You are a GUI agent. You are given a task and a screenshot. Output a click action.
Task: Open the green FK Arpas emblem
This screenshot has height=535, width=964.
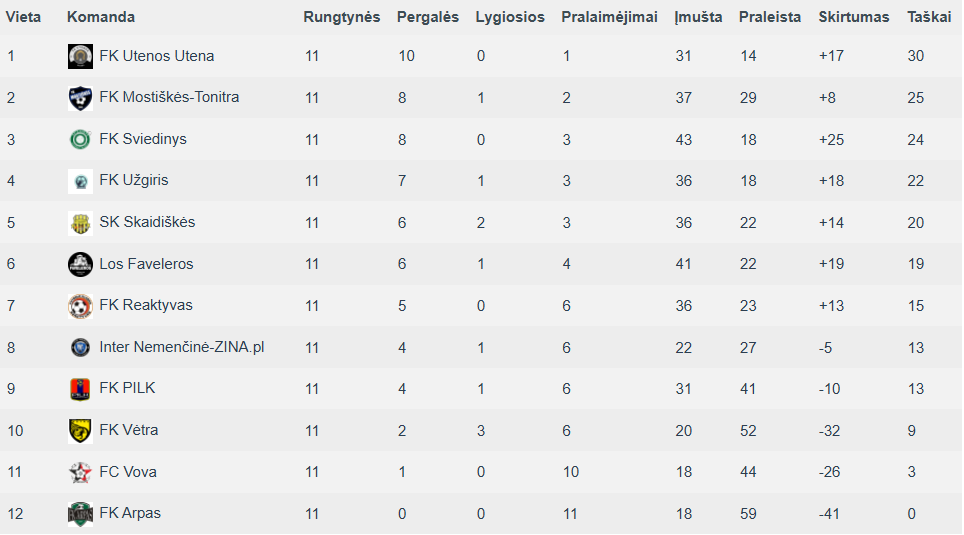(x=81, y=513)
